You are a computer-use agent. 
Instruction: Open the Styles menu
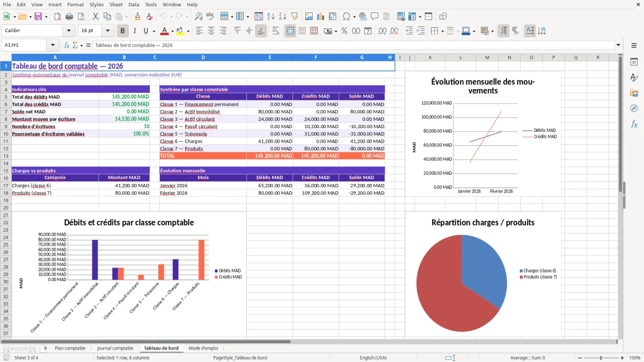(x=97, y=4)
